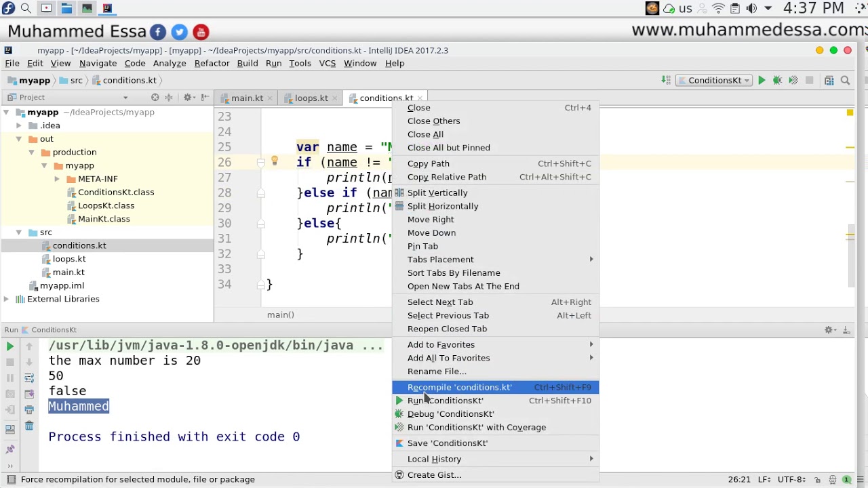Viewport: 868px width, 488px height.
Task: Expand External Libraries node
Action: (6, 299)
